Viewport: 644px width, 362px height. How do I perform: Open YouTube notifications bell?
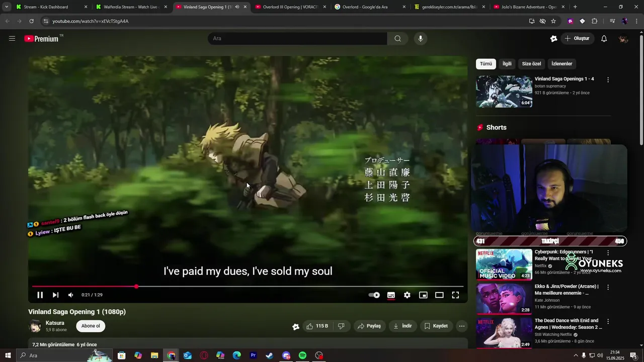point(604,39)
